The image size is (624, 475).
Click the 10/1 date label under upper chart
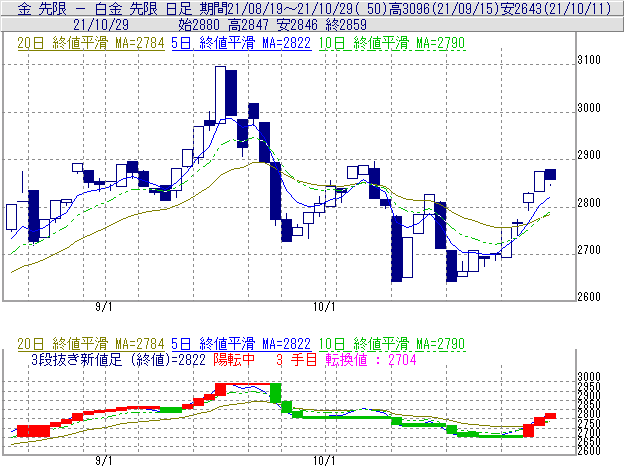click(324, 307)
